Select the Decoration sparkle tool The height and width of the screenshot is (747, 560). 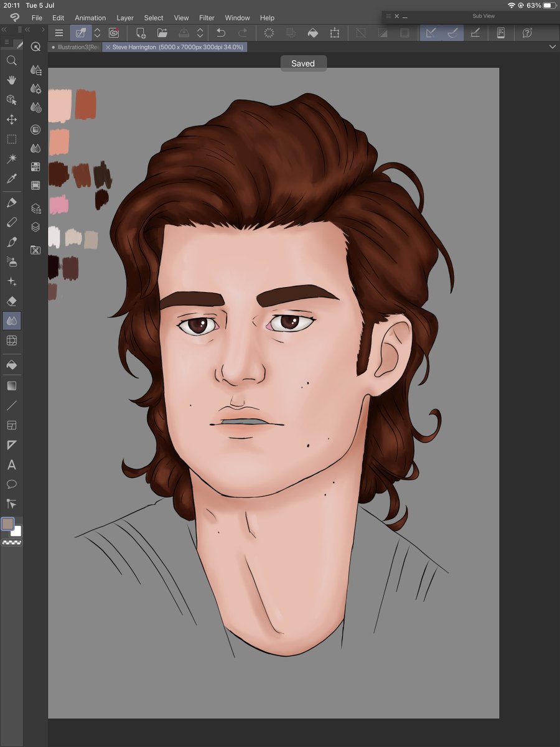11,281
